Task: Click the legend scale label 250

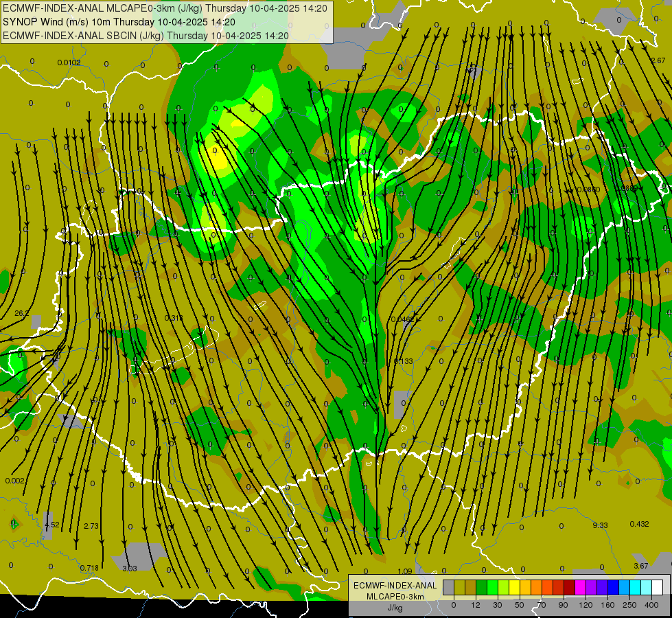Action: click(629, 605)
